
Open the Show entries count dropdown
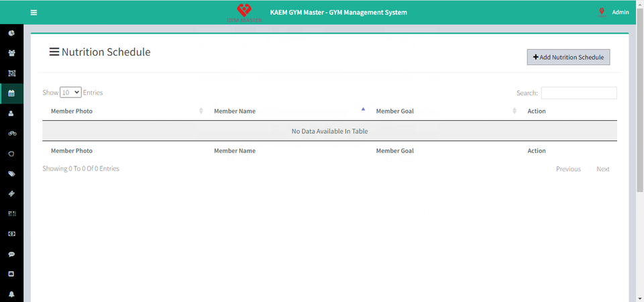[70, 93]
